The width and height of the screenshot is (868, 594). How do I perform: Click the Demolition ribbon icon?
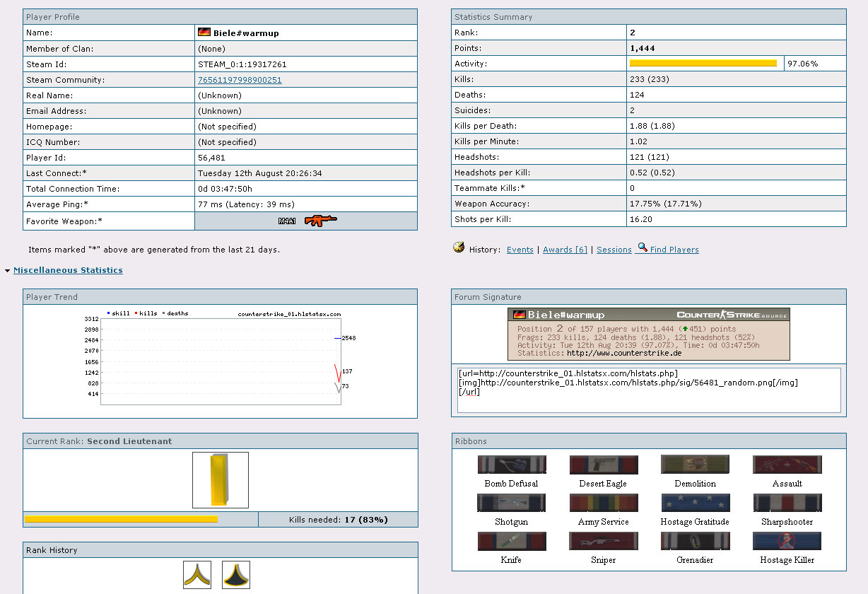click(x=695, y=465)
